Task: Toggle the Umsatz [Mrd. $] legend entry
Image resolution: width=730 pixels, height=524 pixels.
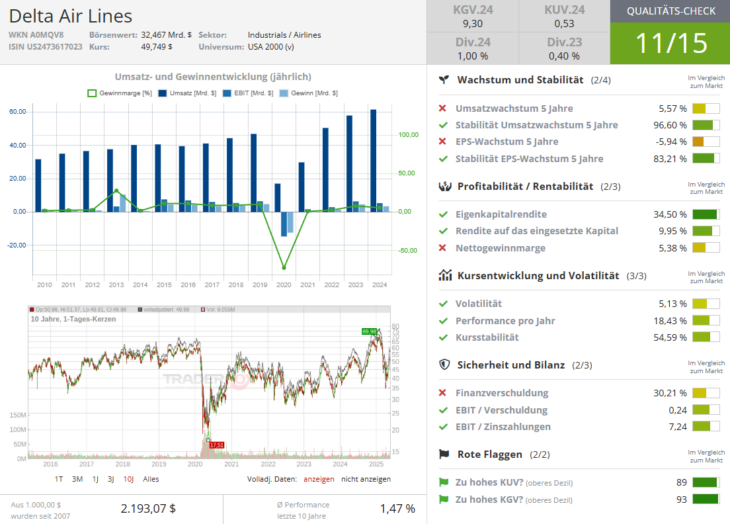Action: tap(187, 93)
